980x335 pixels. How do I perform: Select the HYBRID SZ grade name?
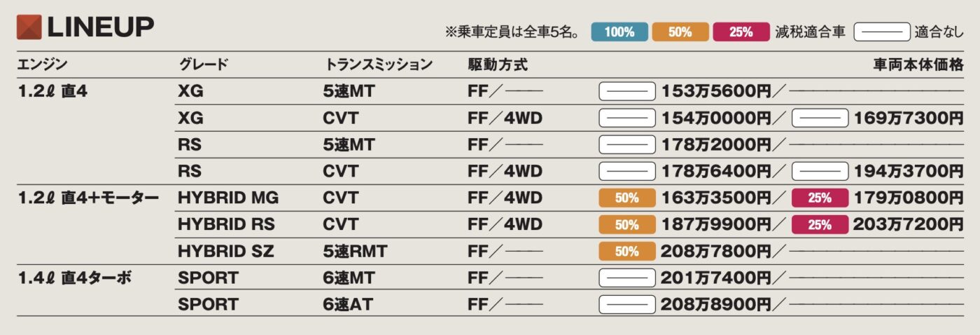[x=225, y=252]
